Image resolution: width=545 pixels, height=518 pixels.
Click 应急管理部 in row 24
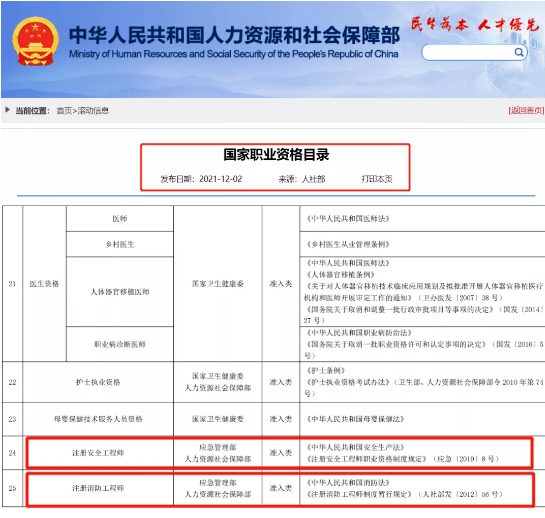pyautogui.click(x=218, y=447)
